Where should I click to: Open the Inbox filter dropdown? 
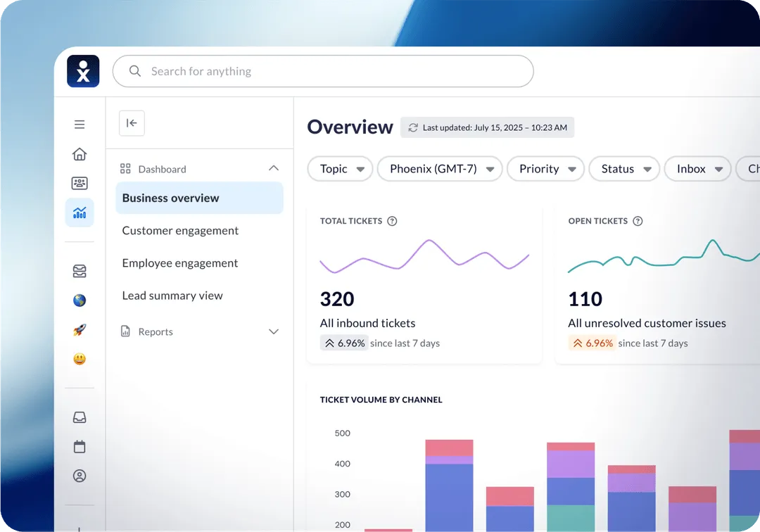(x=697, y=169)
